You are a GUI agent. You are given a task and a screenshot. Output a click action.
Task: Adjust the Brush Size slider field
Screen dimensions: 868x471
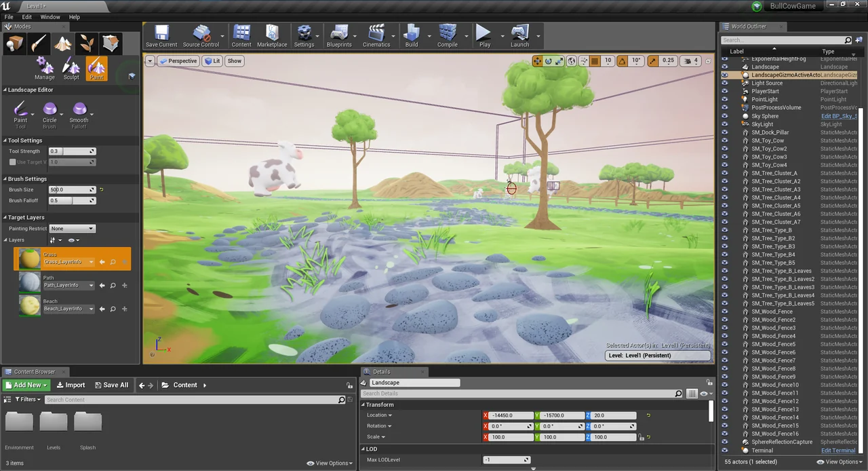[72, 190]
